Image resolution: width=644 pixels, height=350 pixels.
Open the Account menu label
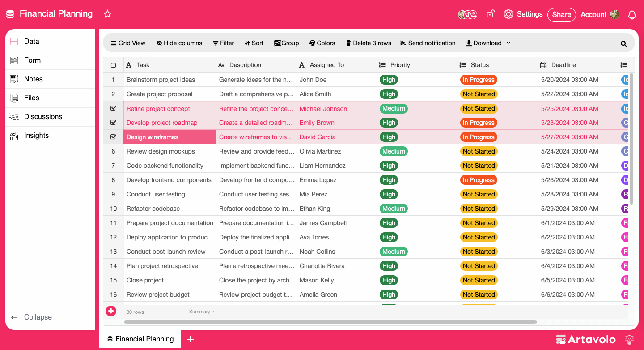tap(593, 14)
